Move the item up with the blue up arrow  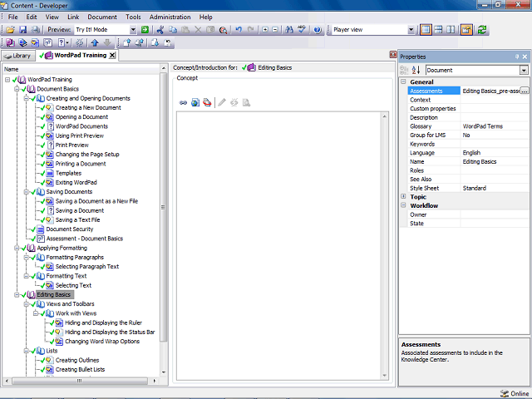(x=95, y=42)
